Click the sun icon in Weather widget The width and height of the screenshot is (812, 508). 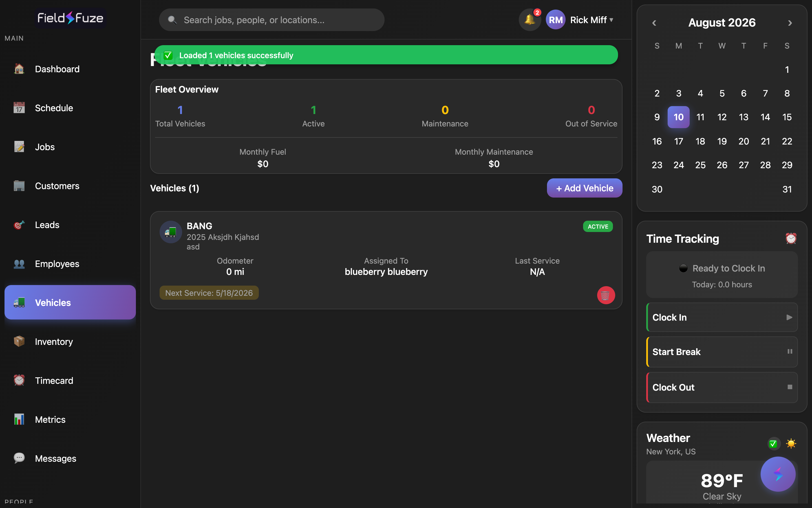(791, 443)
